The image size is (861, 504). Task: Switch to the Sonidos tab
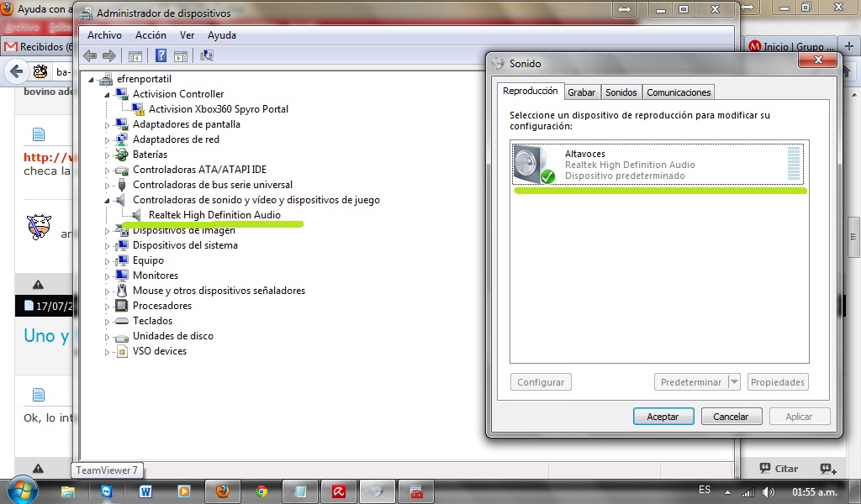621,92
